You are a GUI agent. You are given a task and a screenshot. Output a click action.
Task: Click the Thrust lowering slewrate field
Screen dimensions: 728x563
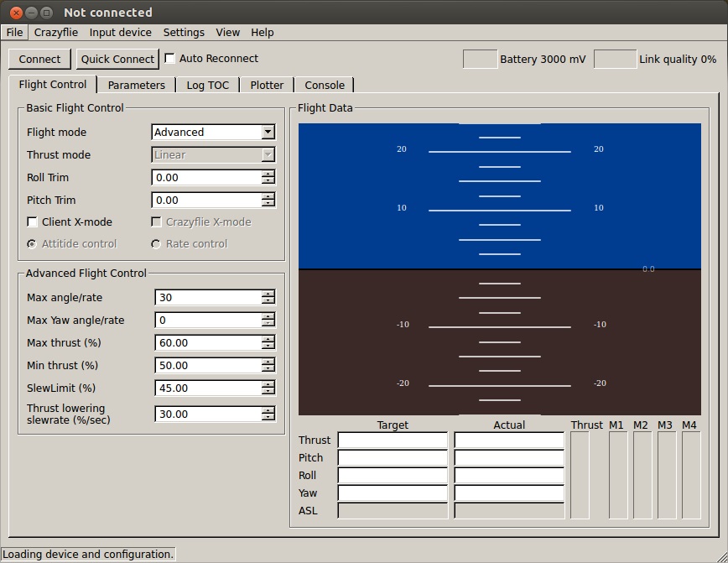click(x=209, y=414)
